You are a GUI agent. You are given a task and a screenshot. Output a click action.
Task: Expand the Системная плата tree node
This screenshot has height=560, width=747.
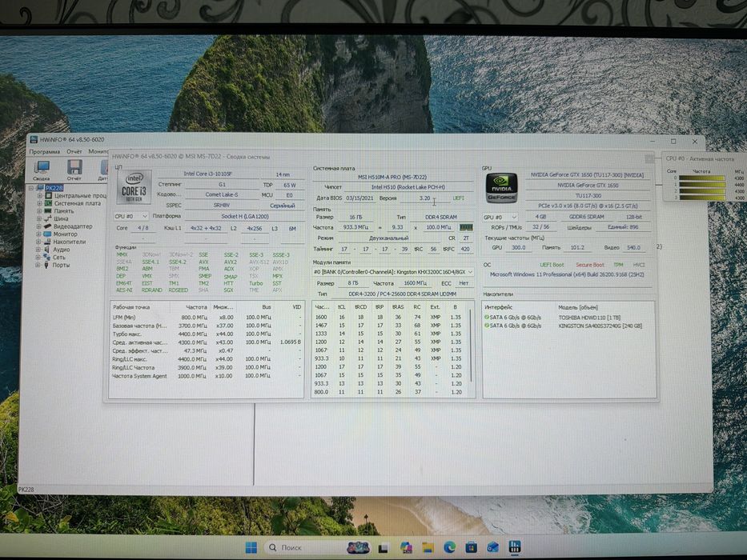(40, 203)
